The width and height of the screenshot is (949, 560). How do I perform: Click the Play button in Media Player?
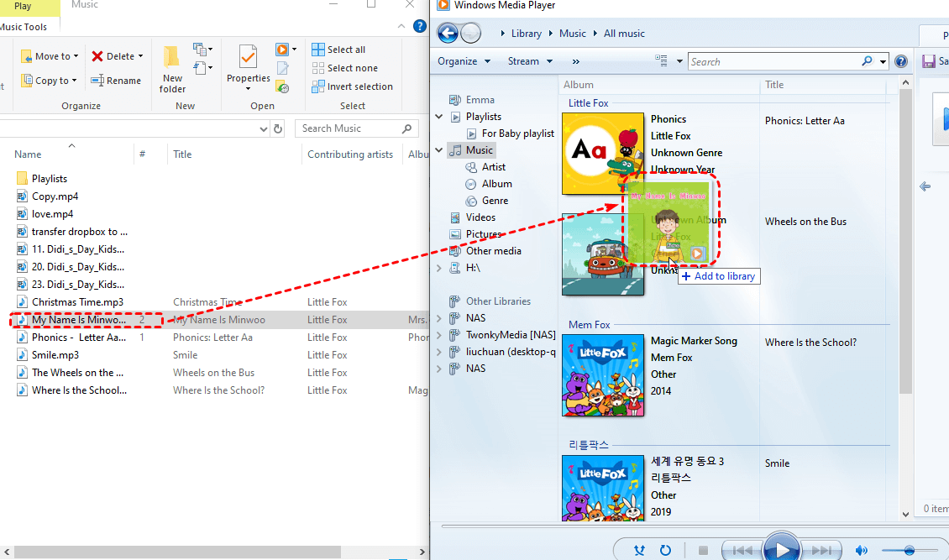(x=782, y=550)
